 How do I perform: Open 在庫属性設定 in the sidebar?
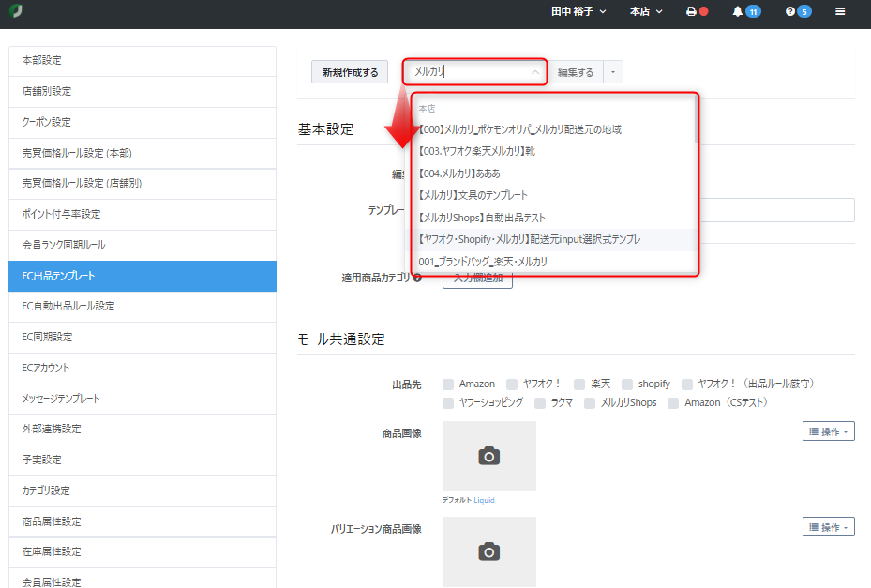[x=143, y=551]
